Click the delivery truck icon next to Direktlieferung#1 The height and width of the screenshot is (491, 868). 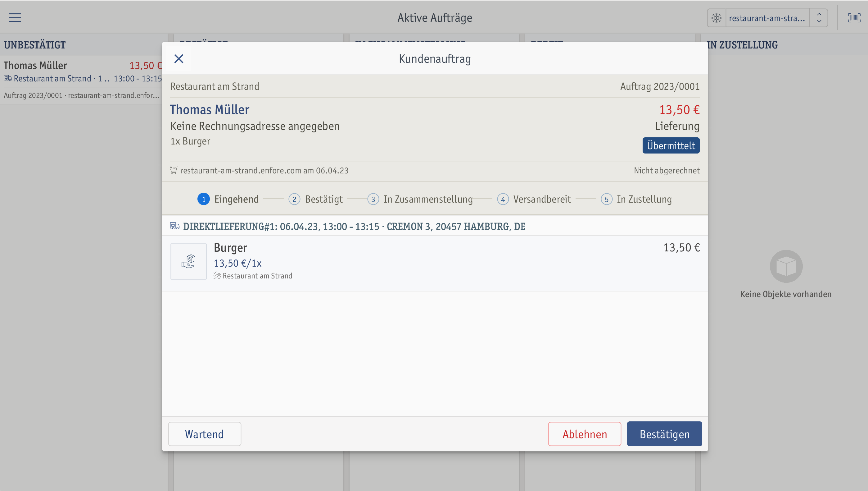(x=174, y=226)
